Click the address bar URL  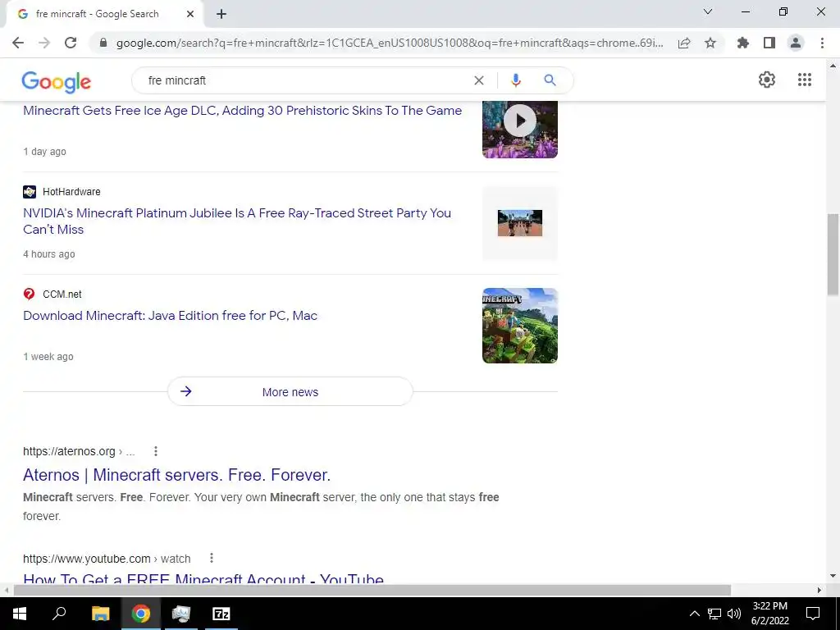(x=390, y=43)
